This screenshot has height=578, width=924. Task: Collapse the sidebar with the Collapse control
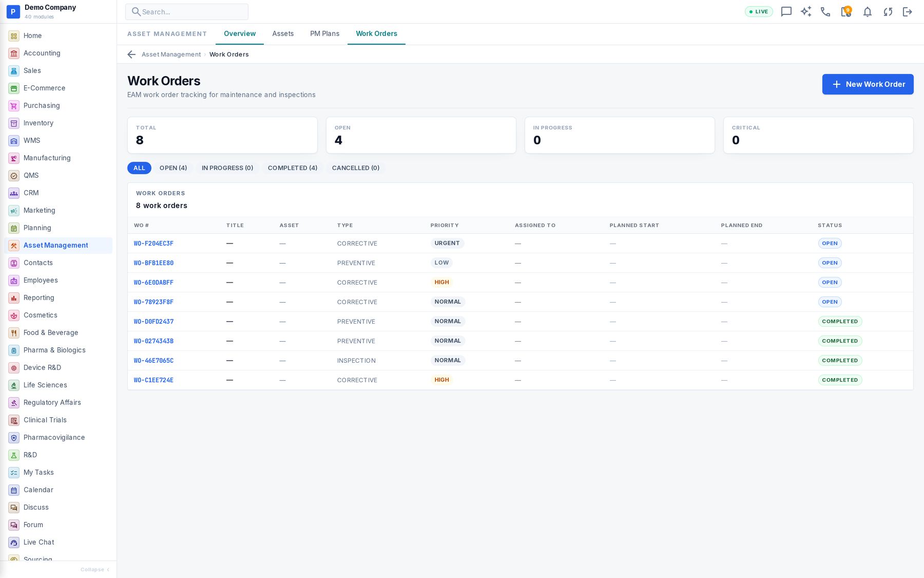pos(95,569)
